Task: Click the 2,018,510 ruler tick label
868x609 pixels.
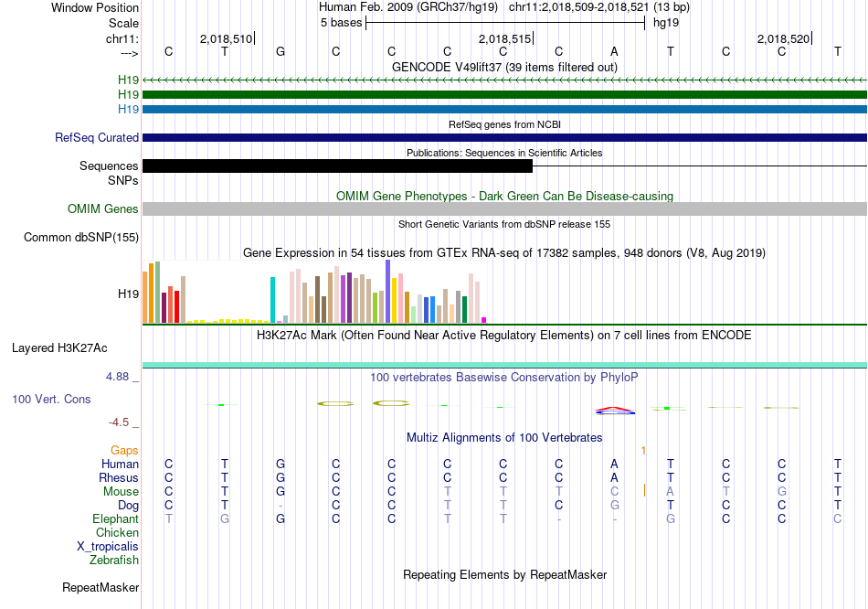Action: tap(226, 38)
